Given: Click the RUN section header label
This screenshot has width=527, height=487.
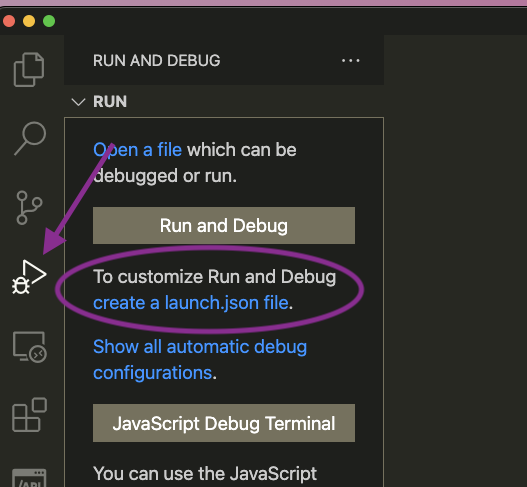Looking at the screenshot, I should click(x=110, y=102).
